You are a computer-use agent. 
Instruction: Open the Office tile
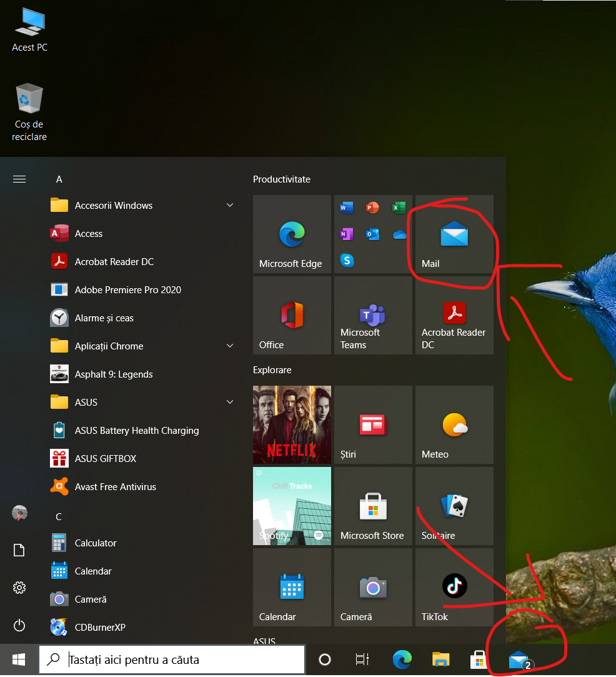(292, 315)
